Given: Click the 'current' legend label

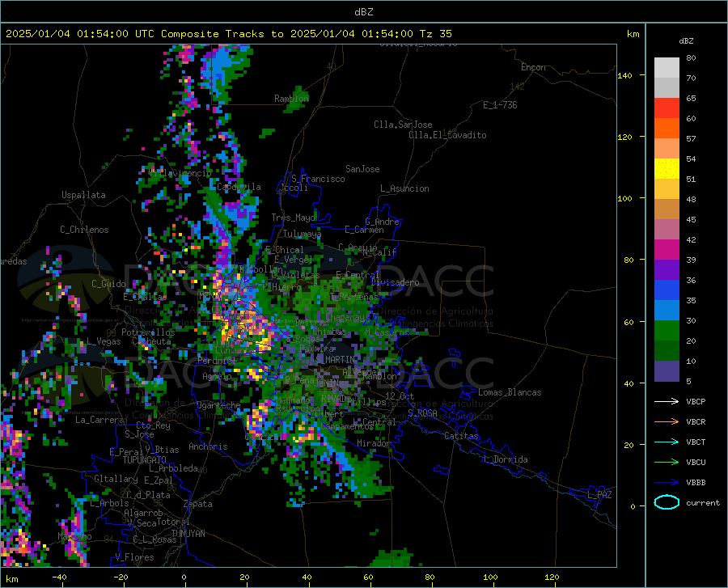Looking at the screenshot, I should [703, 502].
